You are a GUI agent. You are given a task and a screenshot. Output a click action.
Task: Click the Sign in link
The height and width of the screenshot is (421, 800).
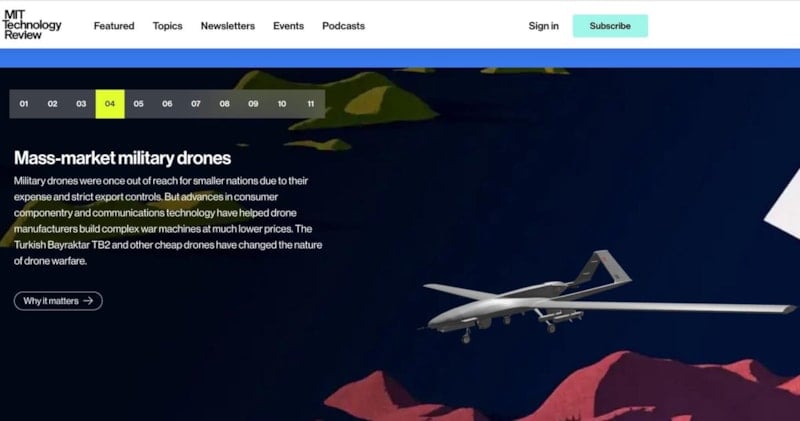[x=543, y=26]
